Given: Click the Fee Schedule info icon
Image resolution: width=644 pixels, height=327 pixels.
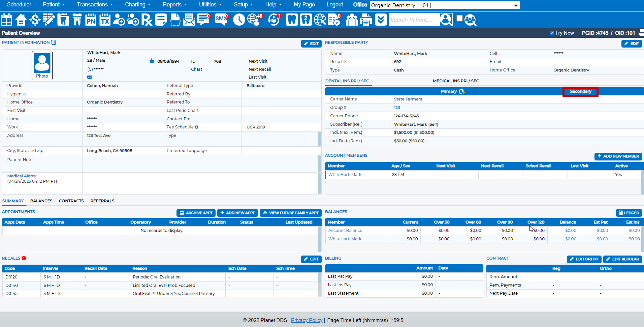Looking at the screenshot, I should coord(197,127).
